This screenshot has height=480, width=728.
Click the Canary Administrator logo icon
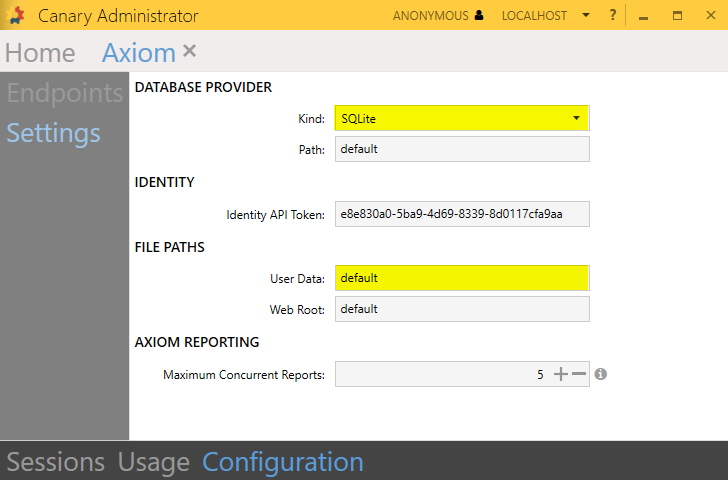pos(16,16)
